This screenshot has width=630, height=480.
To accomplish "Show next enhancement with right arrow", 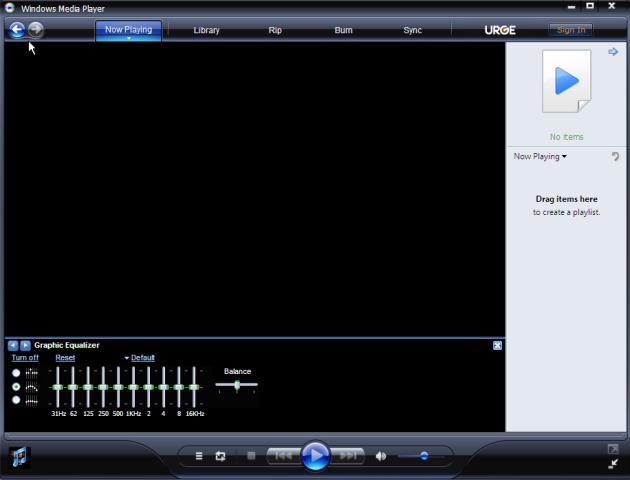I will click(25, 345).
